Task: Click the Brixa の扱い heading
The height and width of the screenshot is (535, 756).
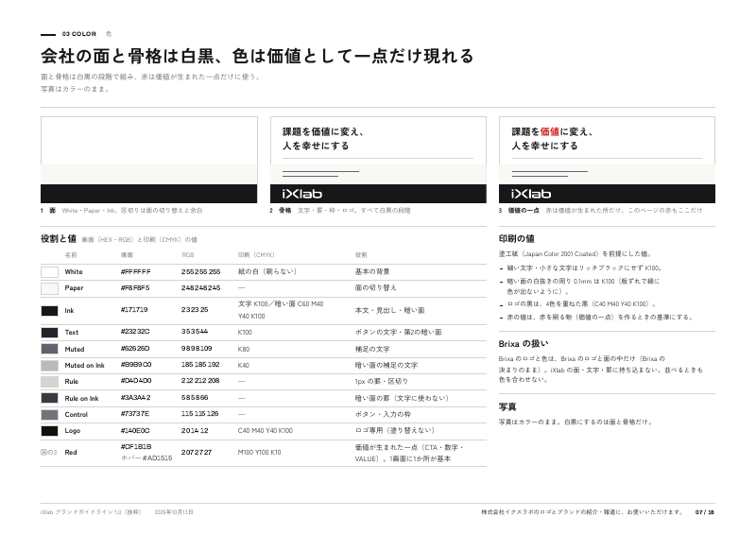Action: (x=524, y=344)
